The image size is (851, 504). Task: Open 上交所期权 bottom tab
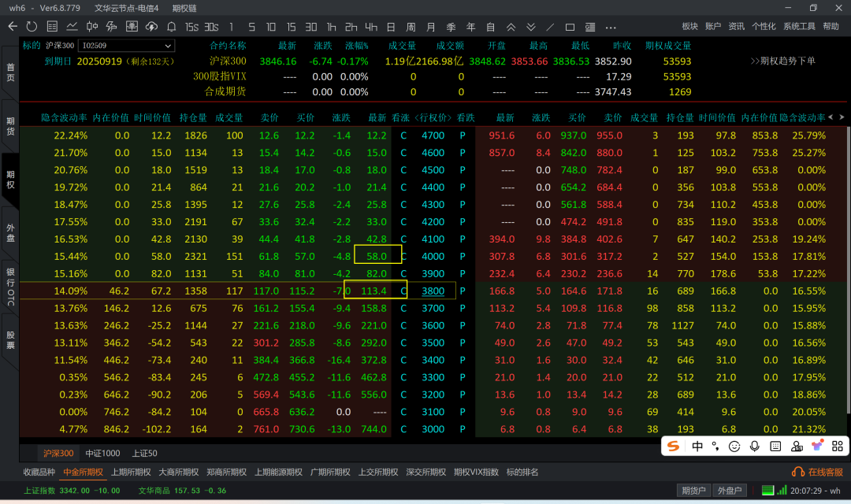(378, 472)
